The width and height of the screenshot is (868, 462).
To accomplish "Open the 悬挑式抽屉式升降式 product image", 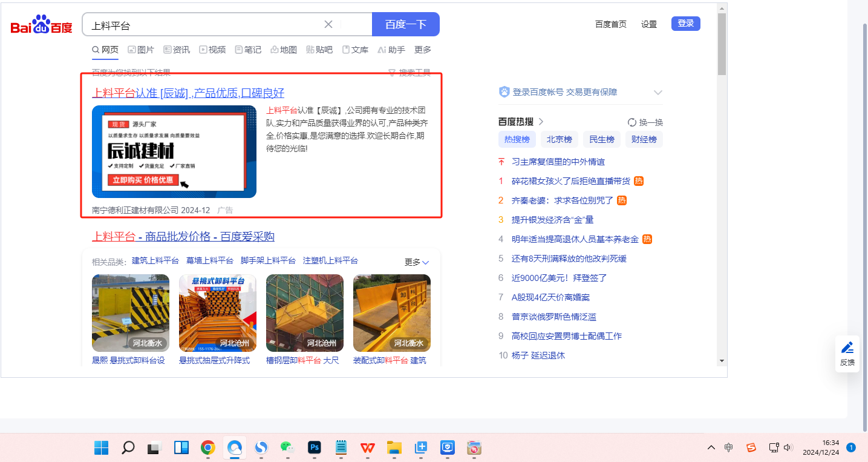I will [x=218, y=313].
